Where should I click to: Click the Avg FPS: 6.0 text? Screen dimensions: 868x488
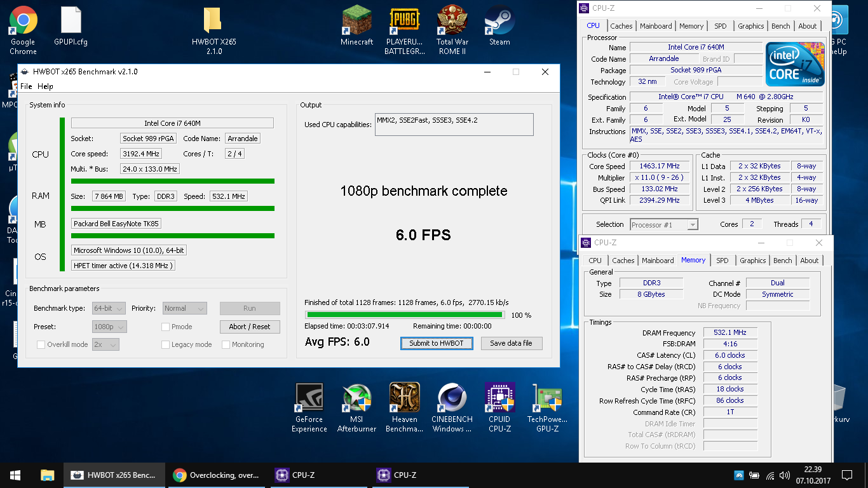[x=337, y=342]
